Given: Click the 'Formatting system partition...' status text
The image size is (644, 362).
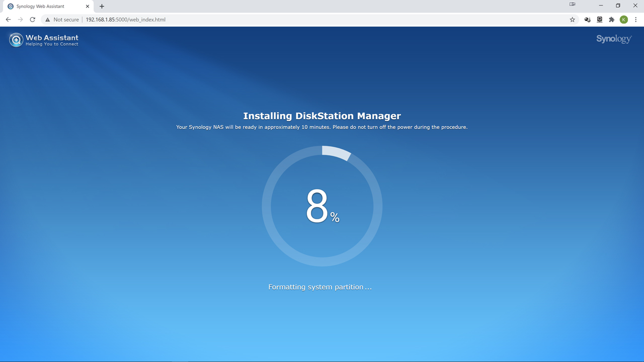Looking at the screenshot, I should (320, 287).
